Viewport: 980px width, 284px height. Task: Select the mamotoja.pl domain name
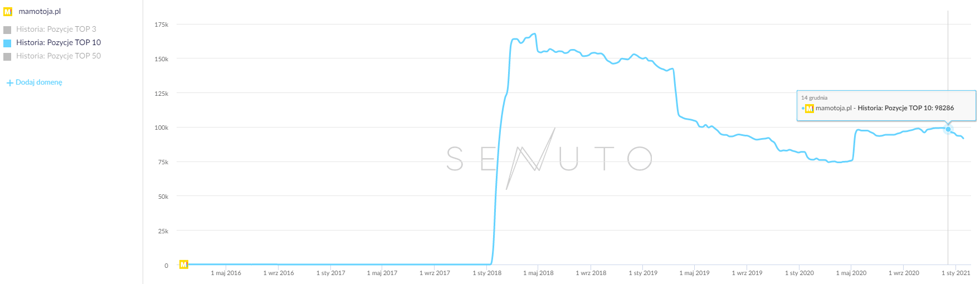click(40, 12)
